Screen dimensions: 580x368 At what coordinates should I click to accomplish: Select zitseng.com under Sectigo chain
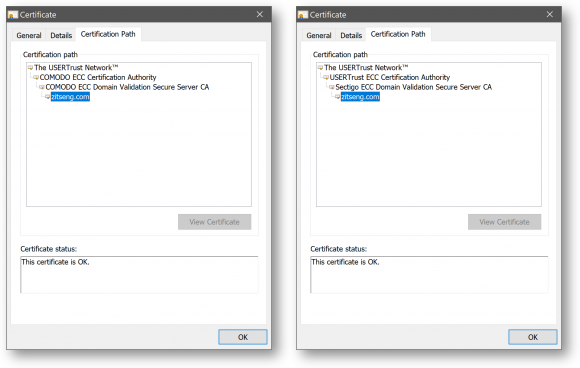(360, 97)
